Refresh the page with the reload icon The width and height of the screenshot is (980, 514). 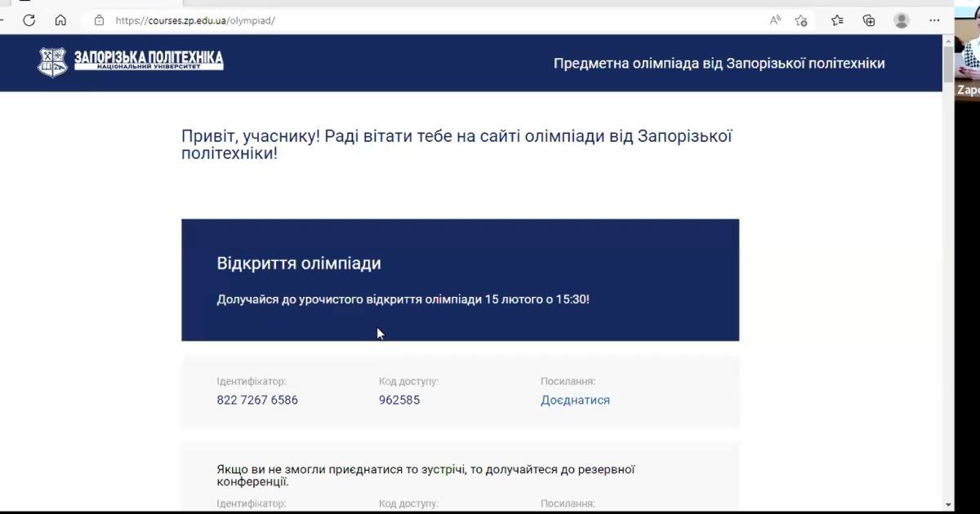pos(29,20)
